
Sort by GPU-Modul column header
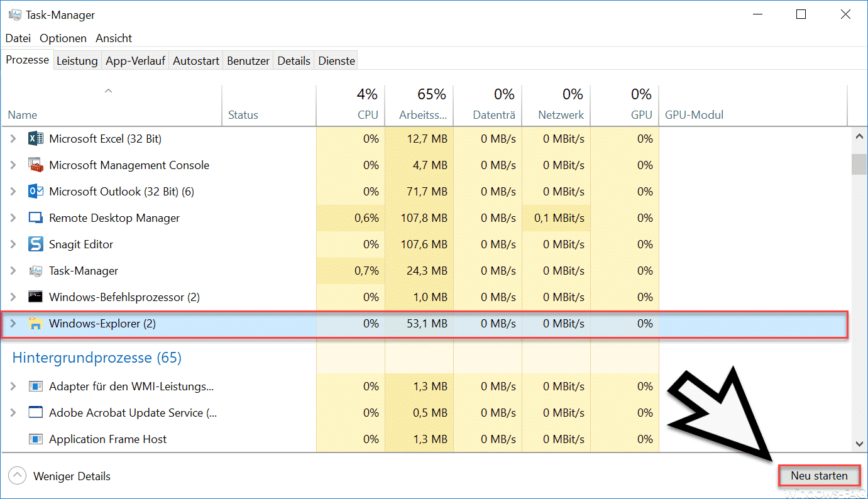point(753,104)
